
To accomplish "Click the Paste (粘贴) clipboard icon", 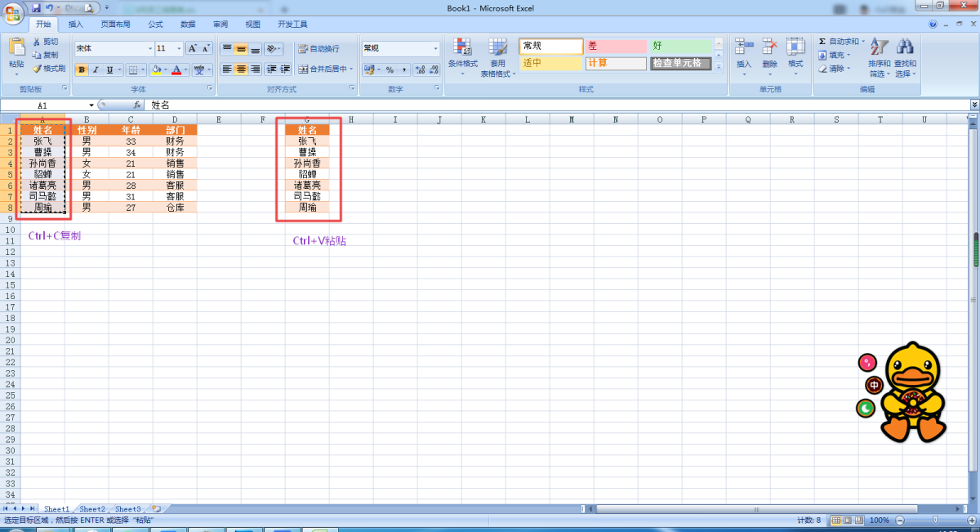I will click(x=16, y=47).
